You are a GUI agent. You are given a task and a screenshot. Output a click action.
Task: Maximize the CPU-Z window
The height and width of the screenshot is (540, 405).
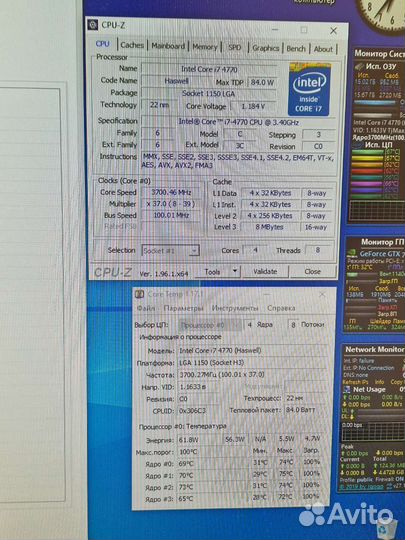(x=304, y=30)
